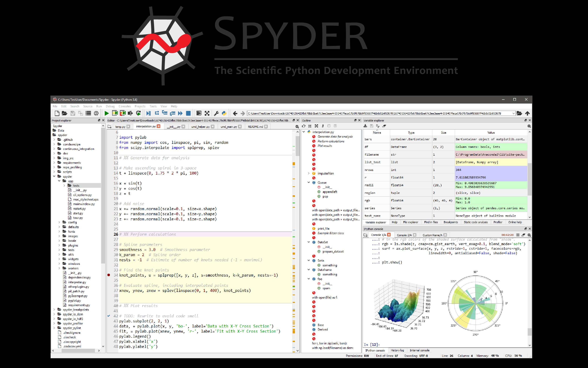Viewport: 588px width, 368px height.
Task: Expand the .github folder
Action: tap(54, 140)
